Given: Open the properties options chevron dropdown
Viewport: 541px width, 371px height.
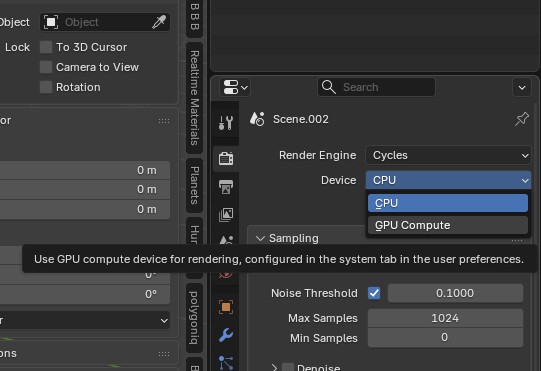Looking at the screenshot, I should (x=522, y=87).
